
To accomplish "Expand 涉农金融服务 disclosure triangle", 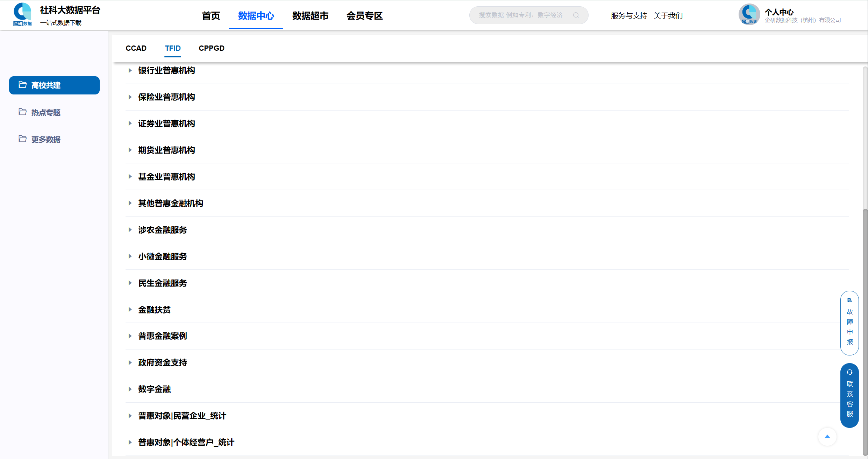I will [130, 230].
